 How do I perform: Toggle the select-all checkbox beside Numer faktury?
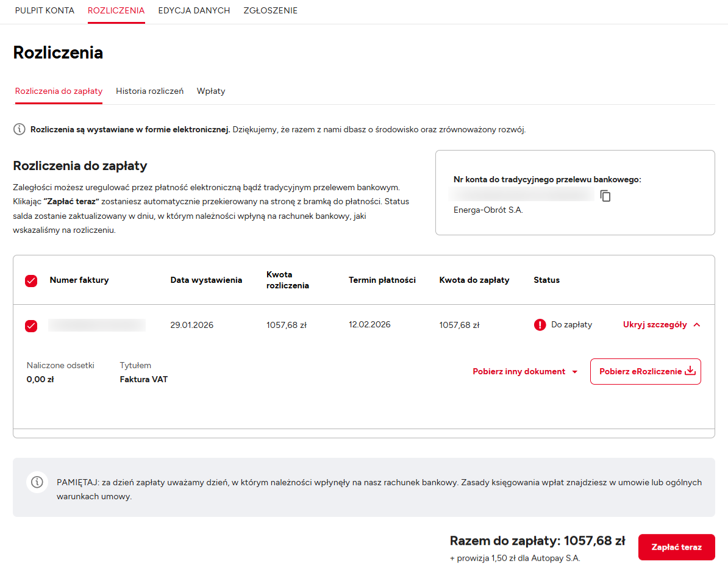pyautogui.click(x=31, y=280)
